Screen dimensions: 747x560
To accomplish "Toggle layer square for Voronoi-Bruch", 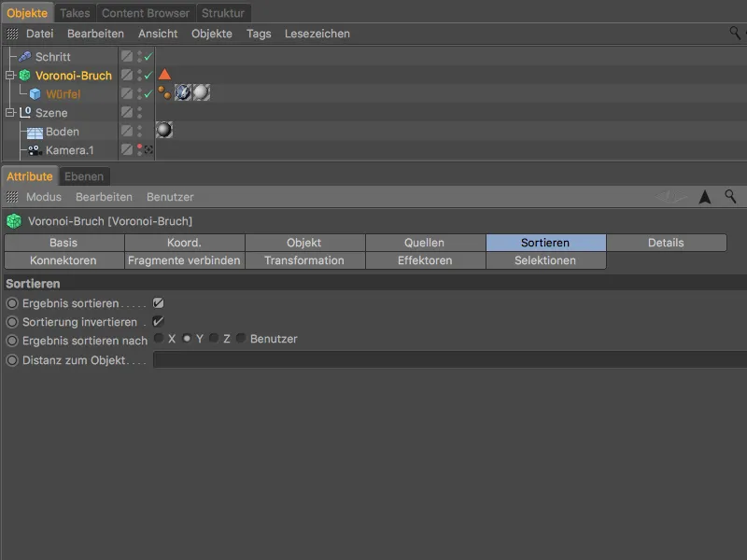I will [x=127, y=75].
